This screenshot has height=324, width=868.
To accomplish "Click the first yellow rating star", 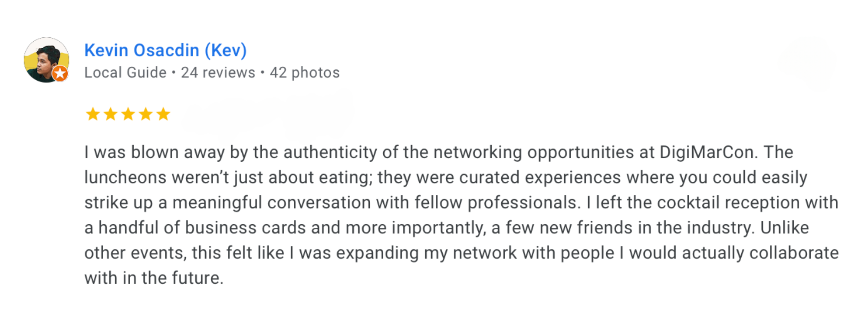I will pyautogui.click(x=93, y=114).
